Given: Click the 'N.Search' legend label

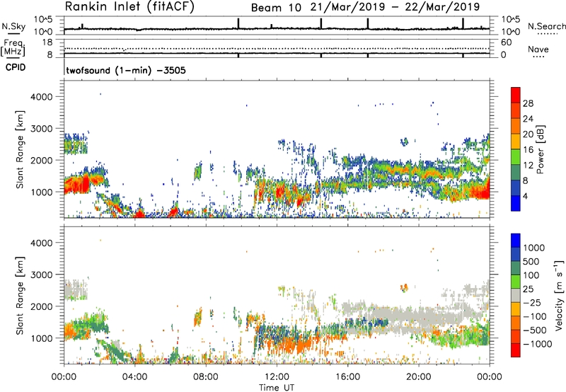Looking at the screenshot, I should (546, 26).
